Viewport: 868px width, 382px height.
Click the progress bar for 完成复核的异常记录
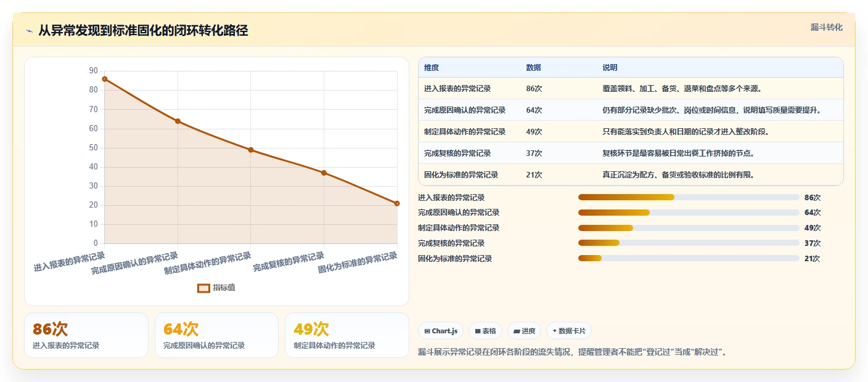coord(689,243)
